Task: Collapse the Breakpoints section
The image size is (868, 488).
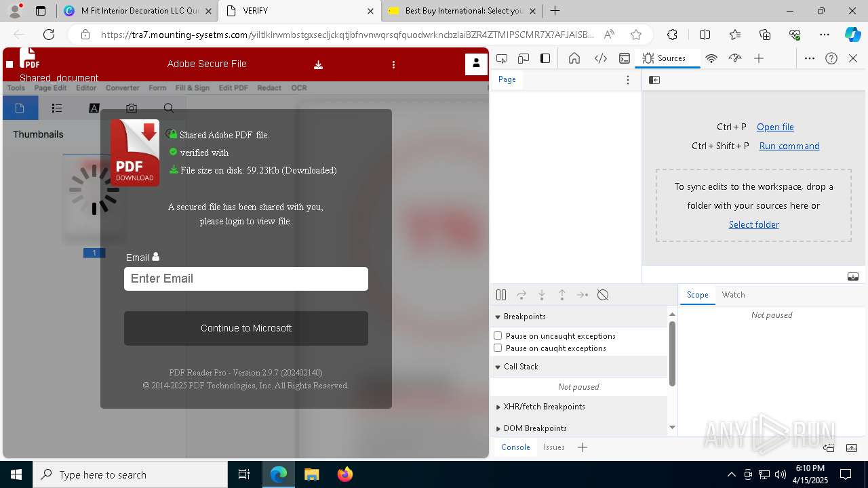Action: (x=498, y=317)
